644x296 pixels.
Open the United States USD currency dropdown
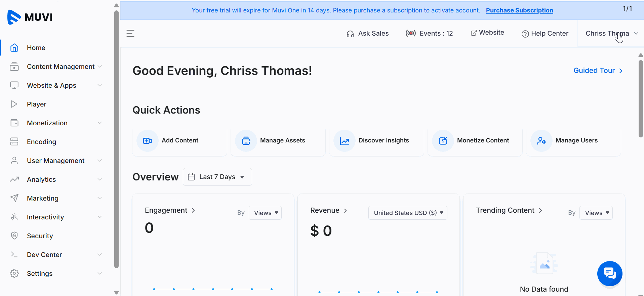click(408, 213)
